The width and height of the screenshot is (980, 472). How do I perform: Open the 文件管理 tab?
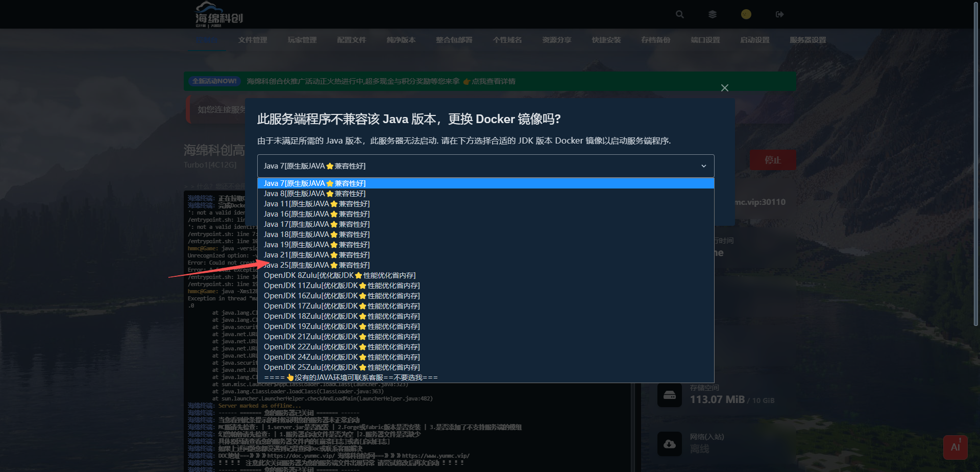point(252,40)
